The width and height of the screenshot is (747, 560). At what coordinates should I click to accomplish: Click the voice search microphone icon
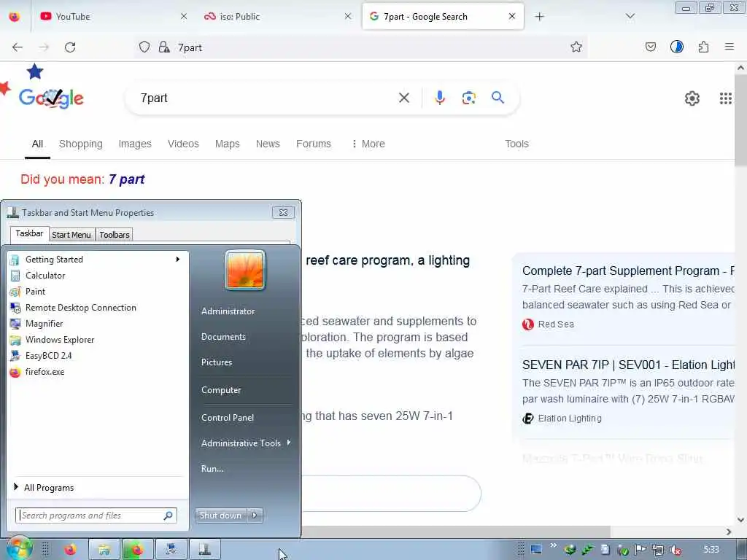point(440,98)
